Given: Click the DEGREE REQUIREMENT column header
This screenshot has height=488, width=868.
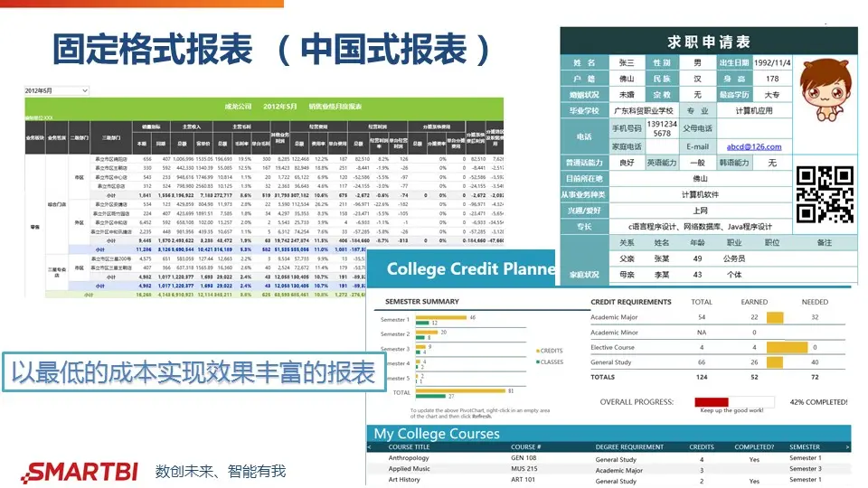Looking at the screenshot, I should coord(629,447).
